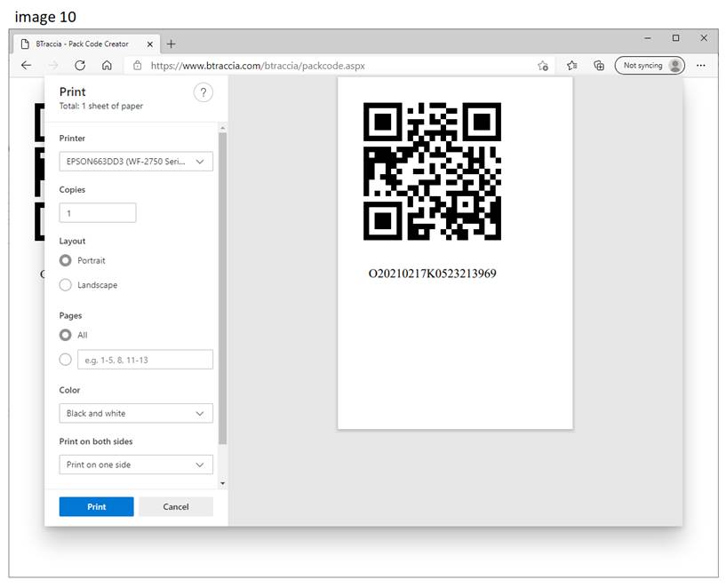Open the Favorites star list icon

tap(572, 66)
